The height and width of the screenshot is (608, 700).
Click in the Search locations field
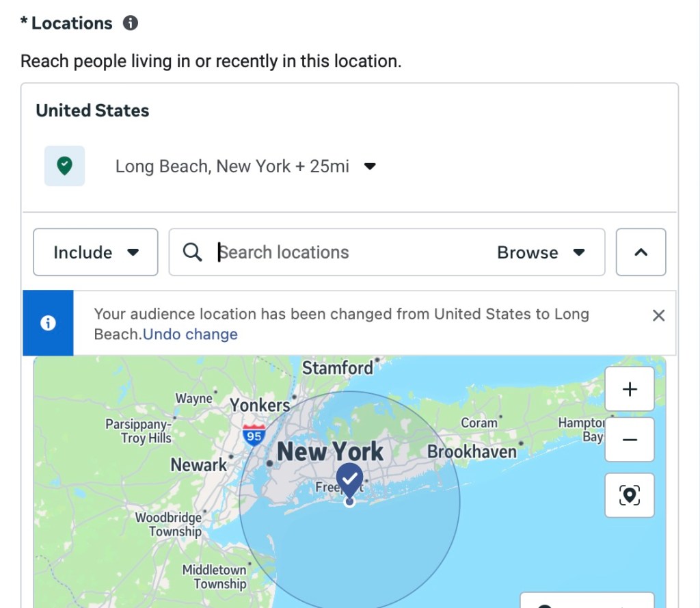coord(342,252)
